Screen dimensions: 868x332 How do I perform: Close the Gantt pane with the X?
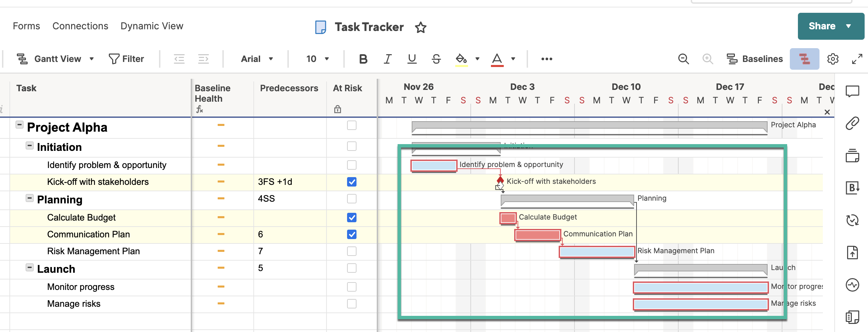point(827,112)
